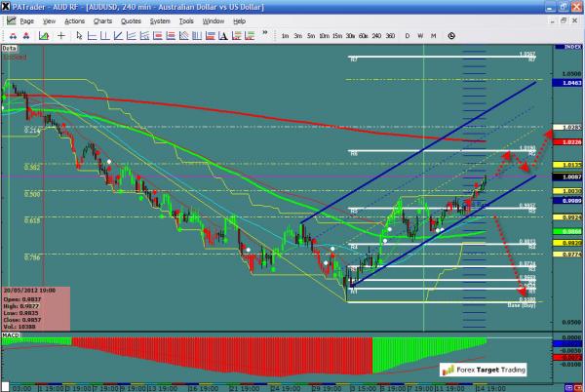Screen dimensions: 585x392
Task: Open the Charts dropdown menu
Action: pos(103,20)
